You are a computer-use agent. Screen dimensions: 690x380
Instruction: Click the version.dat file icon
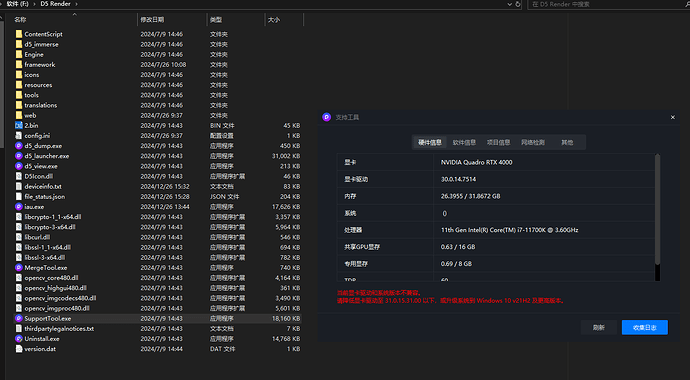point(18,348)
